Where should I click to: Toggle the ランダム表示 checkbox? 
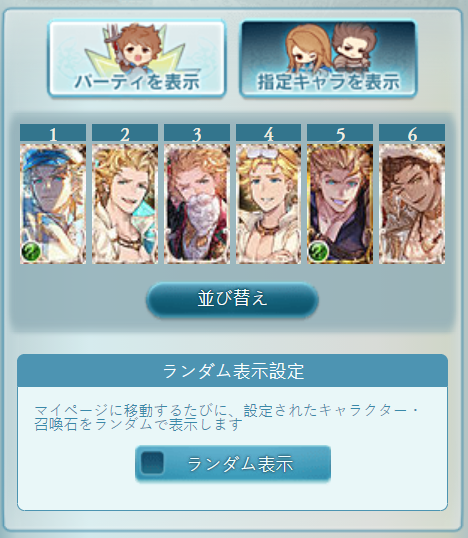[x=152, y=463]
